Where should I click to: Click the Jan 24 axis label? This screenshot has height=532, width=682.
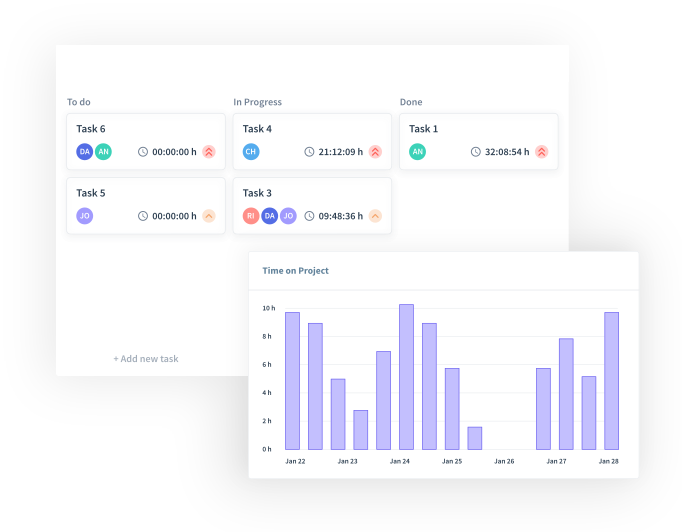point(400,461)
